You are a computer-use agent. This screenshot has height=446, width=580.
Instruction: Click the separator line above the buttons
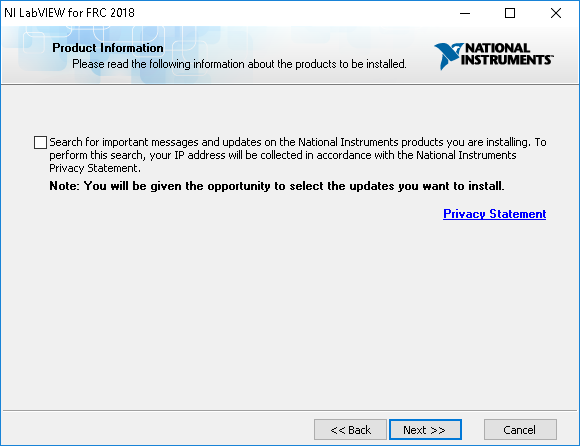tap(290, 410)
